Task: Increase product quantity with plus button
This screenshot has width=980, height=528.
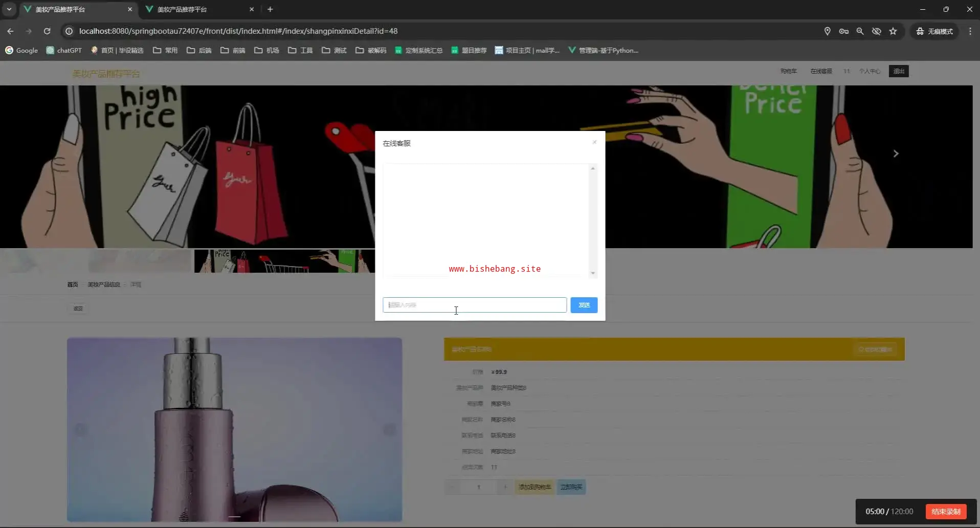Action: pyautogui.click(x=505, y=487)
